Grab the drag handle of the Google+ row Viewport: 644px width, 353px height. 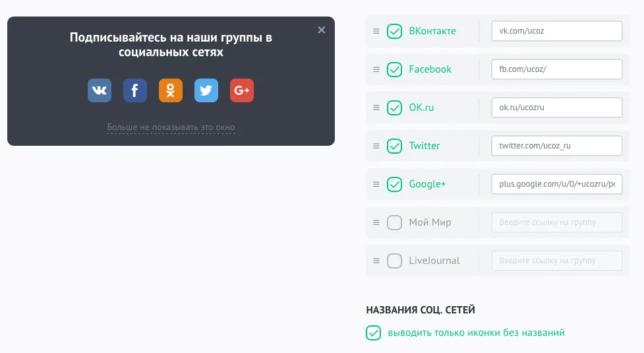[376, 184]
